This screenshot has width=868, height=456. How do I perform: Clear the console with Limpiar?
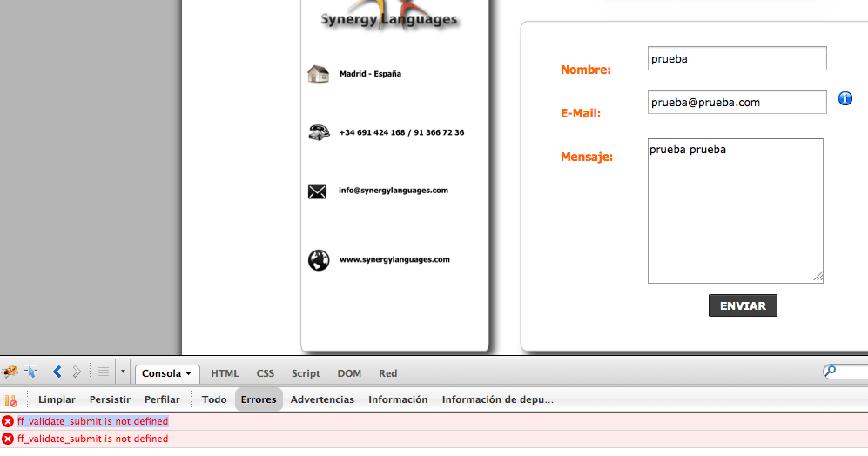pyautogui.click(x=57, y=399)
